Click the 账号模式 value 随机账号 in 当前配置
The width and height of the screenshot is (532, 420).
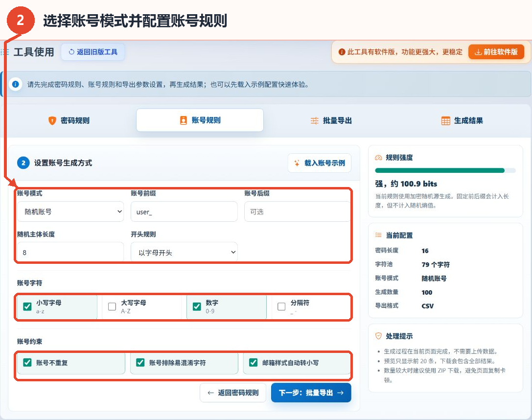click(434, 279)
